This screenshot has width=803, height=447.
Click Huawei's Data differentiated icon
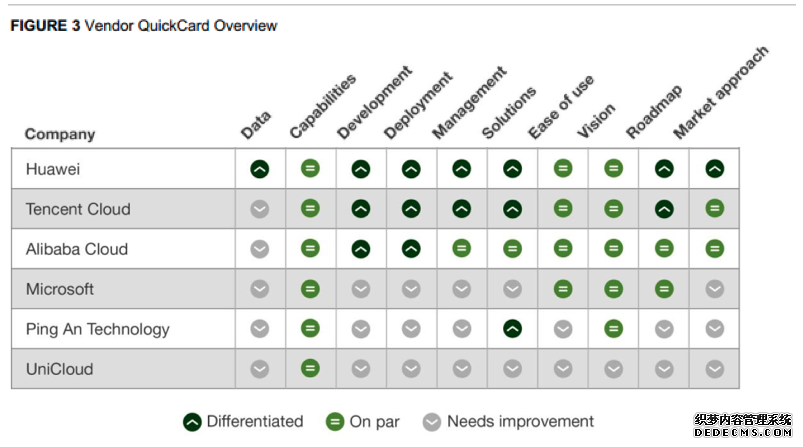pos(260,169)
